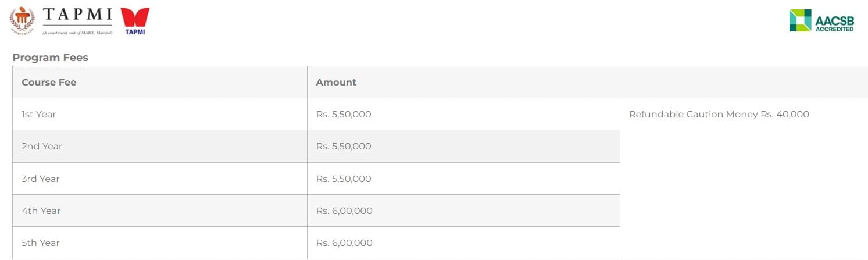Click the MAHE round emblem logo
This screenshot has width=868, height=260.
22,20
